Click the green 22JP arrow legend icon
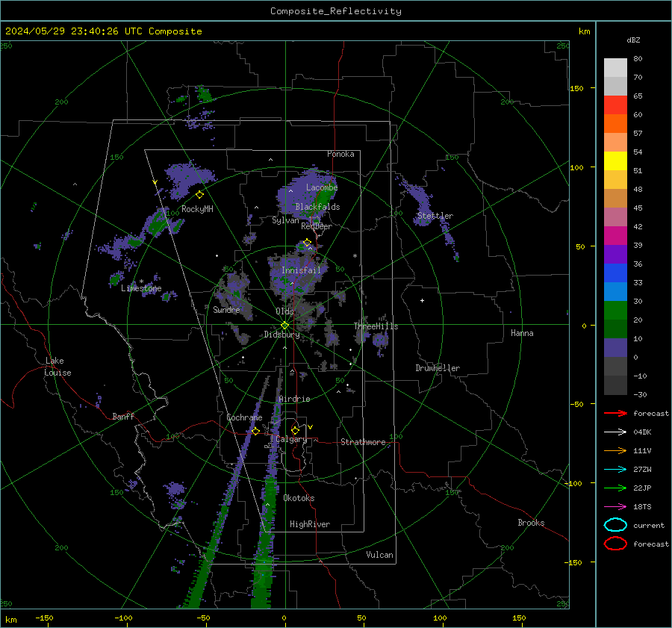Image resolution: width=672 pixels, height=628 pixels. [615, 488]
